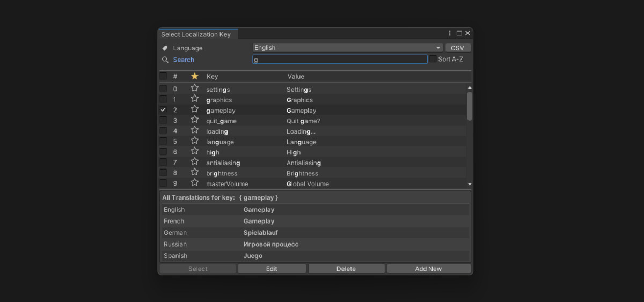
Task: Click the # column header
Action: 175,77
